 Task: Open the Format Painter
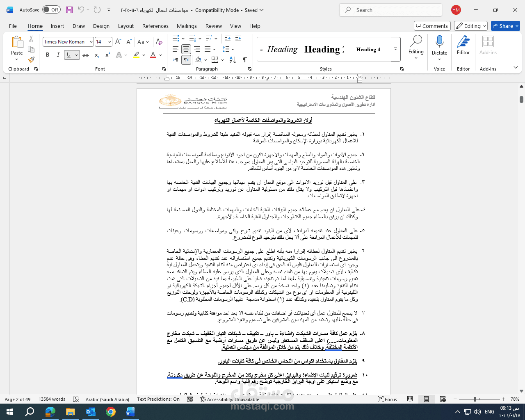[x=31, y=59]
